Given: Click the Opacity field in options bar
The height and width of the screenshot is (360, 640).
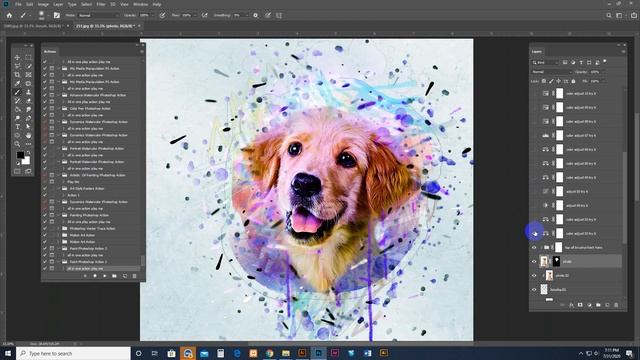Looking at the screenshot, I should pyautogui.click(x=145, y=16).
